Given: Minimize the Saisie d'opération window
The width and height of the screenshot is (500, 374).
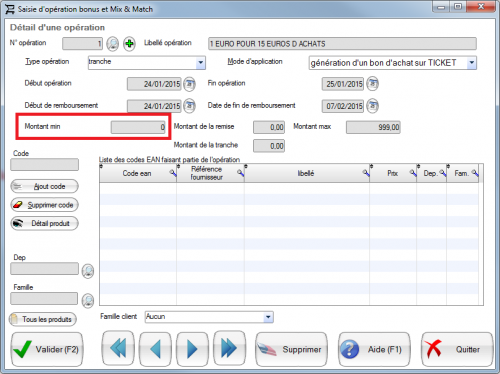Looking at the screenshot, I should click(x=441, y=6).
